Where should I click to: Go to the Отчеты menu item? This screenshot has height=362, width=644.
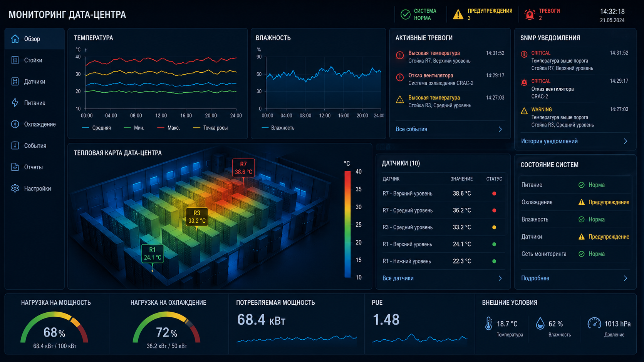pos(34,167)
